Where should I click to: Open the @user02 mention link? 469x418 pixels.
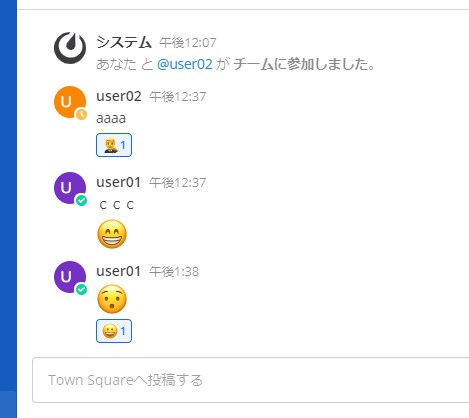tap(184, 64)
